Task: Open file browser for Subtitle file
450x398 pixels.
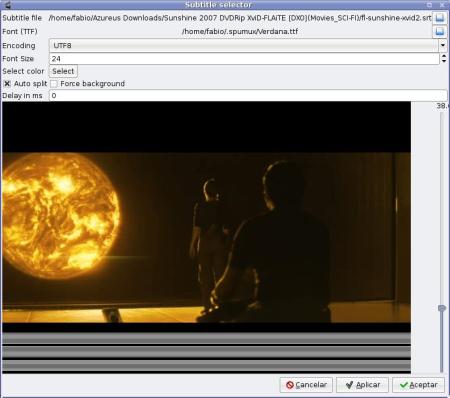Action: tap(440, 18)
